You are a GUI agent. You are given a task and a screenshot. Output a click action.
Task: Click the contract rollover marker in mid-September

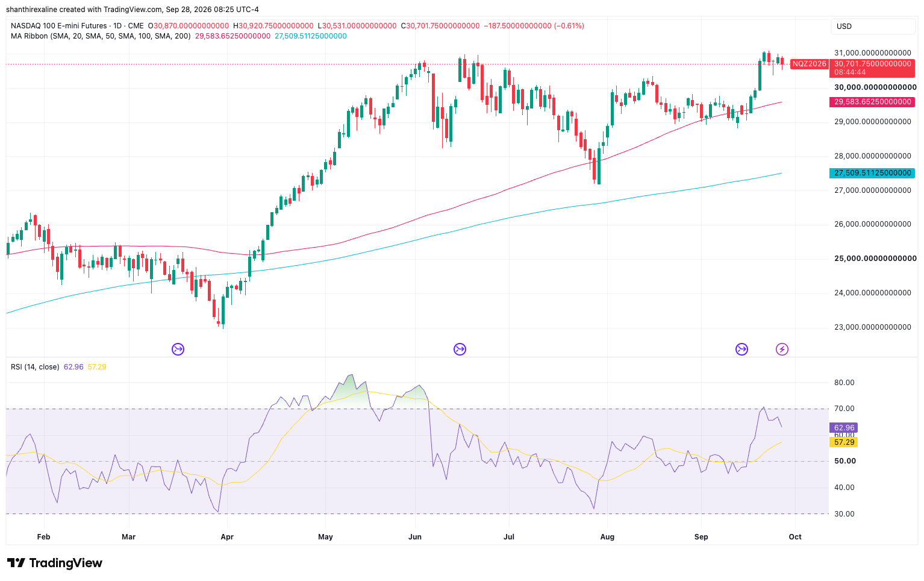[x=741, y=349]
